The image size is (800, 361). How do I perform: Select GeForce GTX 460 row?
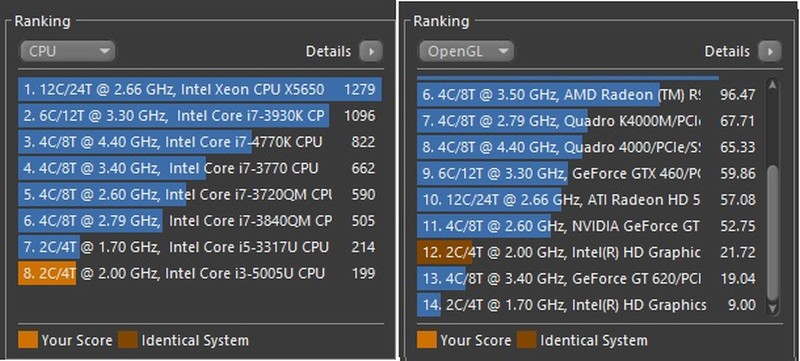(590, 174)
